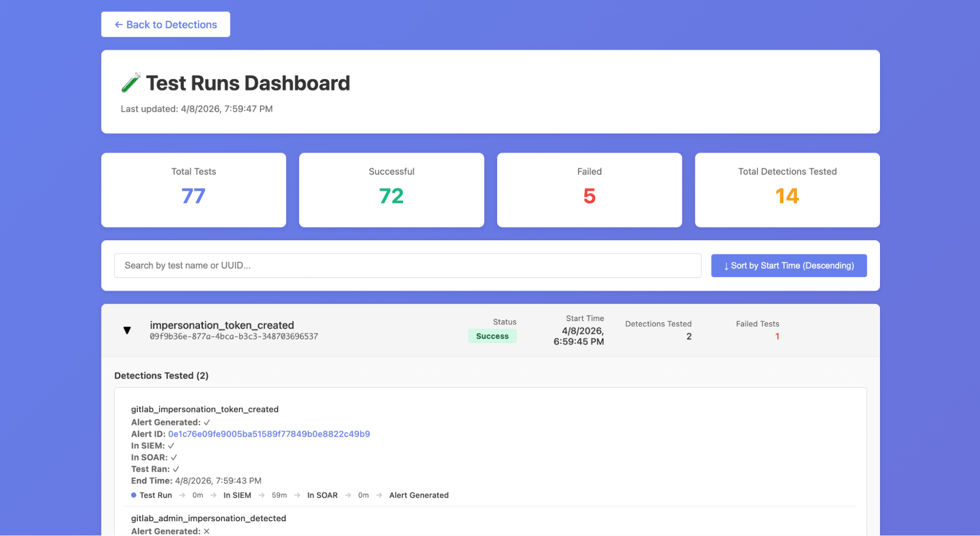Open alert ID link 0e1c76e09fe9005ba51589f77849b0e8822c49b9
This screenshot has width=980, height=536.
point(269,434)
